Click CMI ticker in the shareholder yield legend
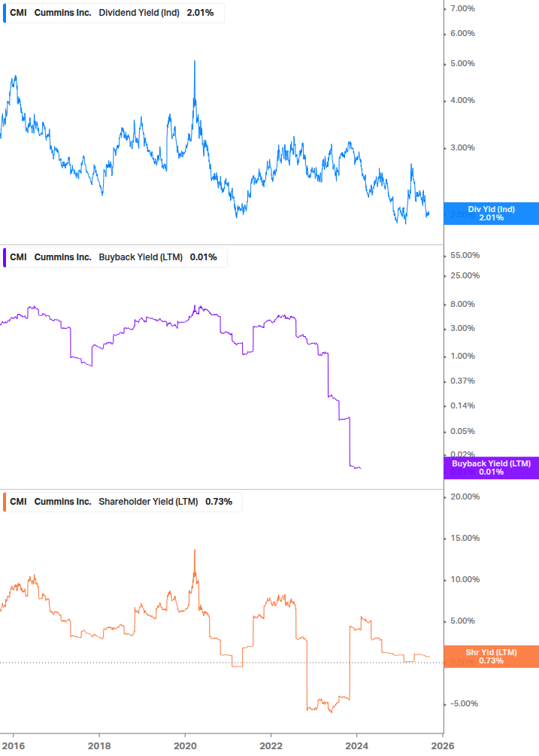 click(x=18, y=502)
